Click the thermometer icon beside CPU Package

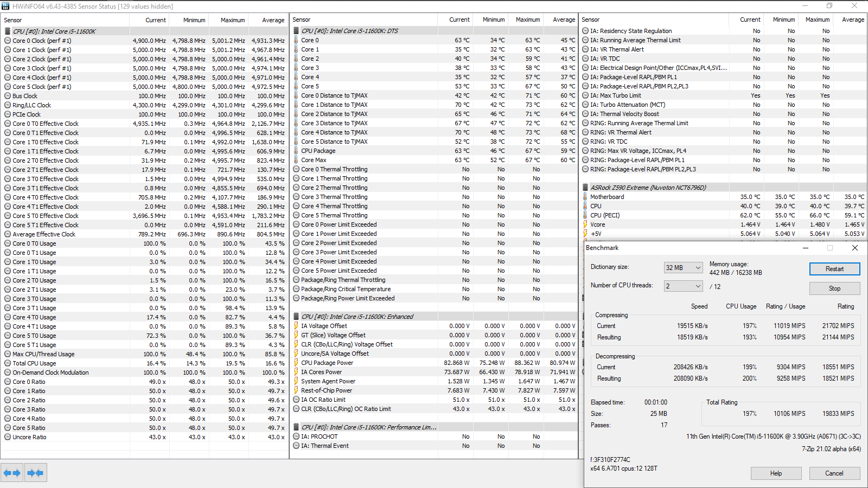point(296,151)
